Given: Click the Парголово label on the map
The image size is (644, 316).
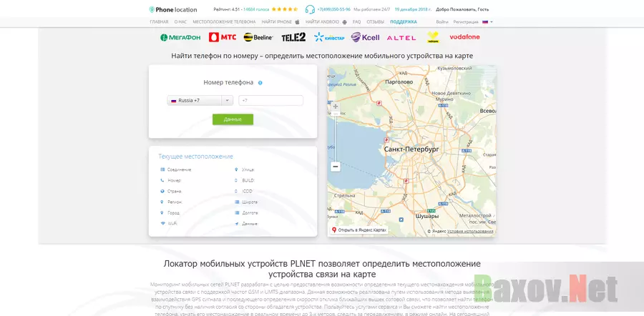Looking at the screenshot, I should tap(399, 82).
